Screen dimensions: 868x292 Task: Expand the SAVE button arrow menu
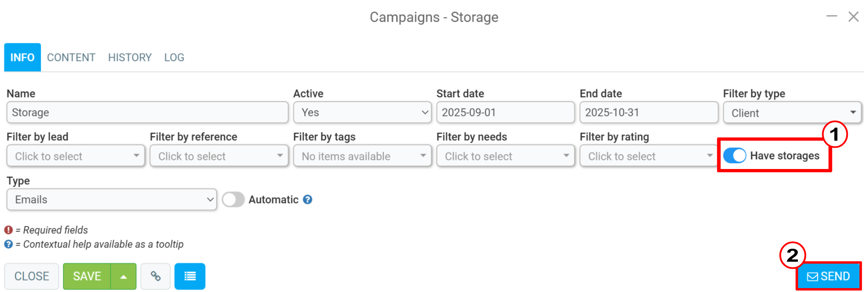click(124, 276)
